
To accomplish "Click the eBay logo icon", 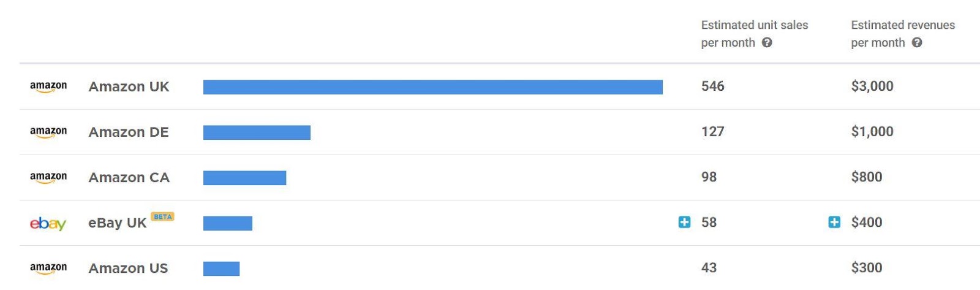I will tap(48, 224).
